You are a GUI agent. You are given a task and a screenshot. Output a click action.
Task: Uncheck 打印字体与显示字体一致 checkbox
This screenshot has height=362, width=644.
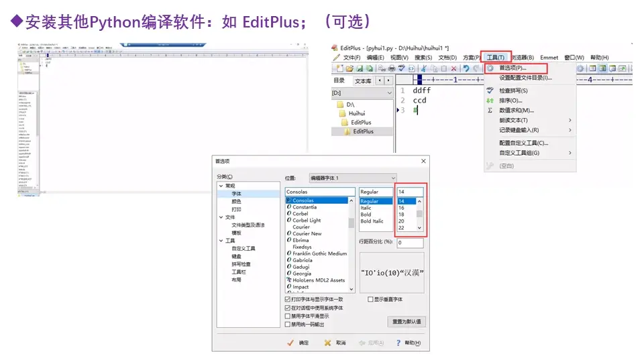pos(288,299)
